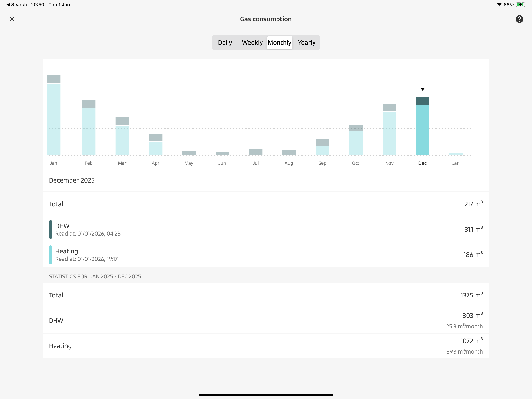Viewport: 532px width, 399px height.
Task: Select the Monthly segment
Action: [279, 43]
